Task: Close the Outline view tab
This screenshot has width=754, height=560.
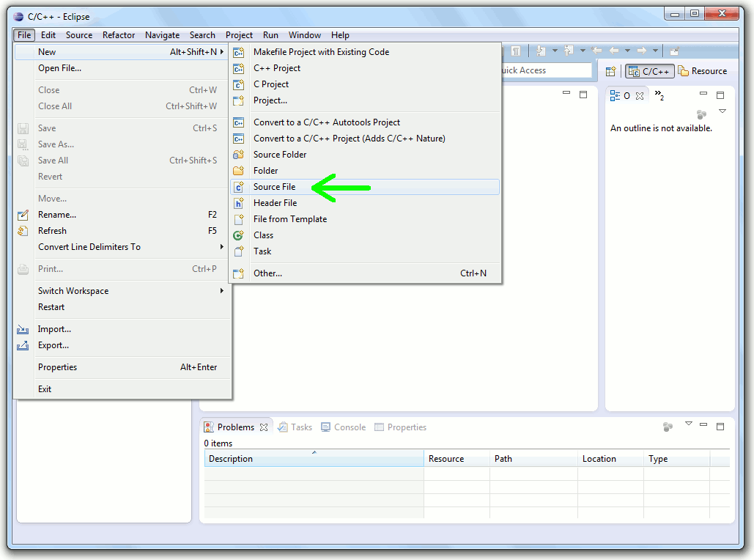Action: click(x=640, y=96)
